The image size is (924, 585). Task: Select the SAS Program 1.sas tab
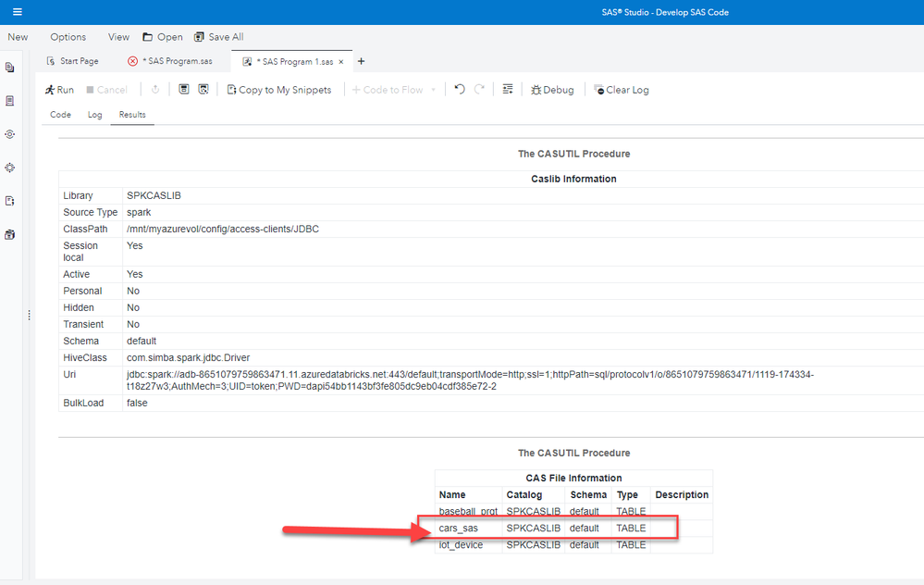pyautogui.click(x=293, y=61)
